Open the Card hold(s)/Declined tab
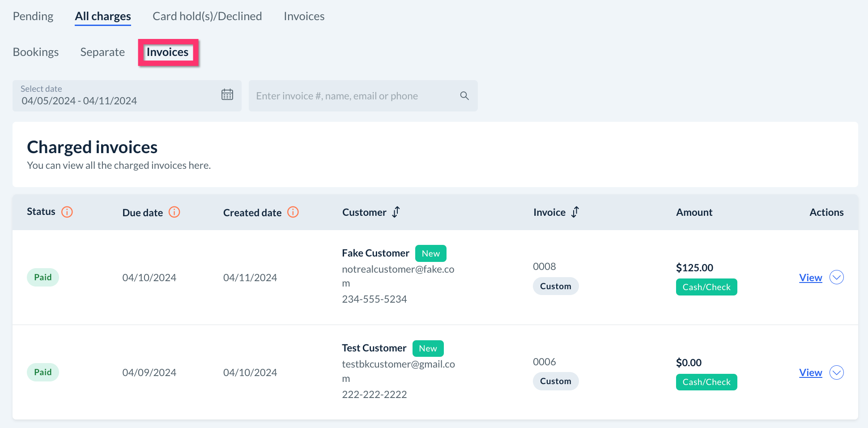This screenshot has height=428, width=868. (207, 17)
